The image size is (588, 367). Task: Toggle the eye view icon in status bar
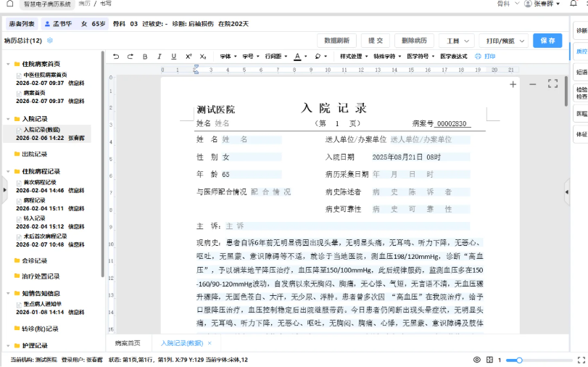[477, 360]
